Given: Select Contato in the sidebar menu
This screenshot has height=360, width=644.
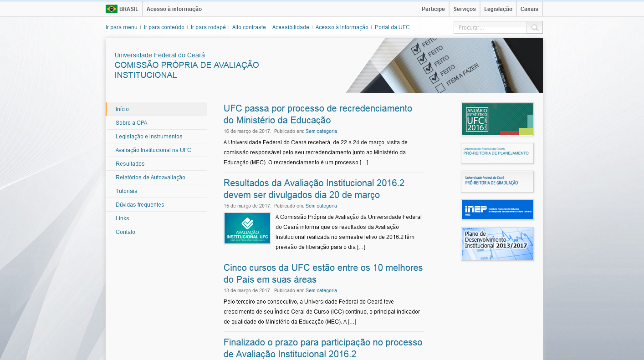Looking at the screenshot, I should click(x=156, y=232).
